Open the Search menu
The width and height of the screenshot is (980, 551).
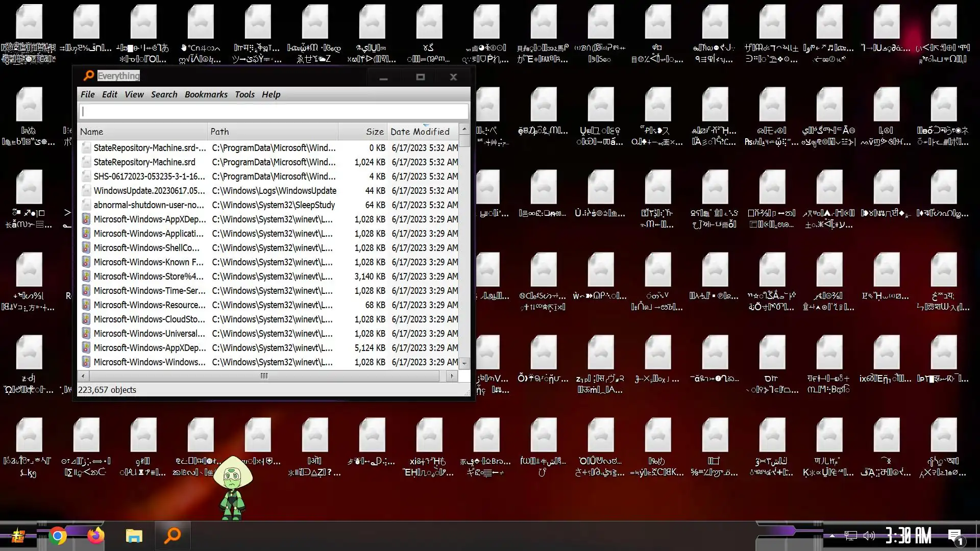[164, 94]
